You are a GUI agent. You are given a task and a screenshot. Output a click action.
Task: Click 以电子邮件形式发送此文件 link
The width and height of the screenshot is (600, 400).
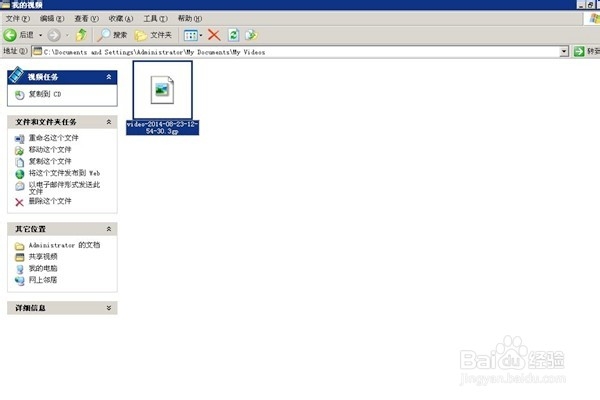[x=64, y=188]
